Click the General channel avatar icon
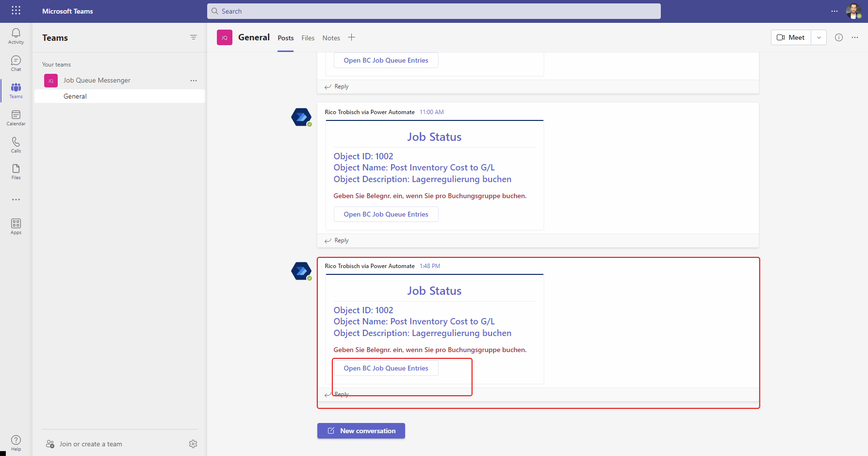The width and height of the screenshot is (868, 456). pos(225,37)
